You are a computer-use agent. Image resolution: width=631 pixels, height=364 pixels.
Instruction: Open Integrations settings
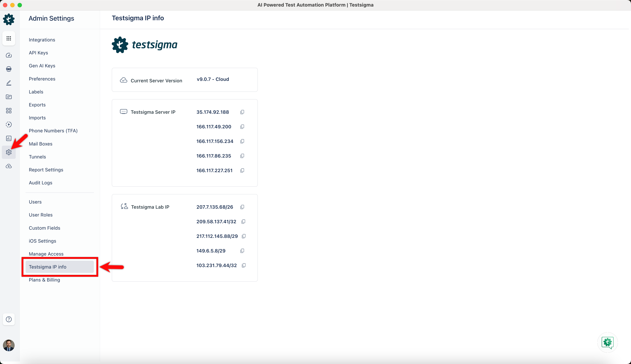(x=42, y=40)
